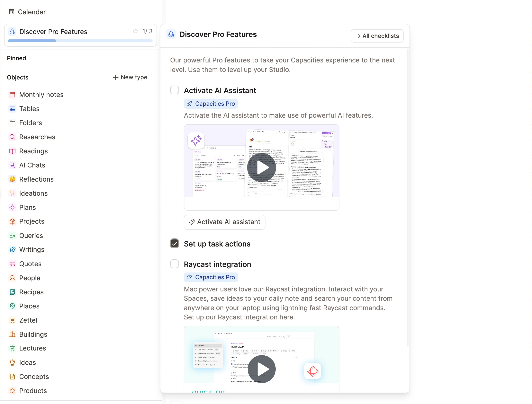Play the AI Assistant demo video
The image size is (532, 404).
pos(262,168)
